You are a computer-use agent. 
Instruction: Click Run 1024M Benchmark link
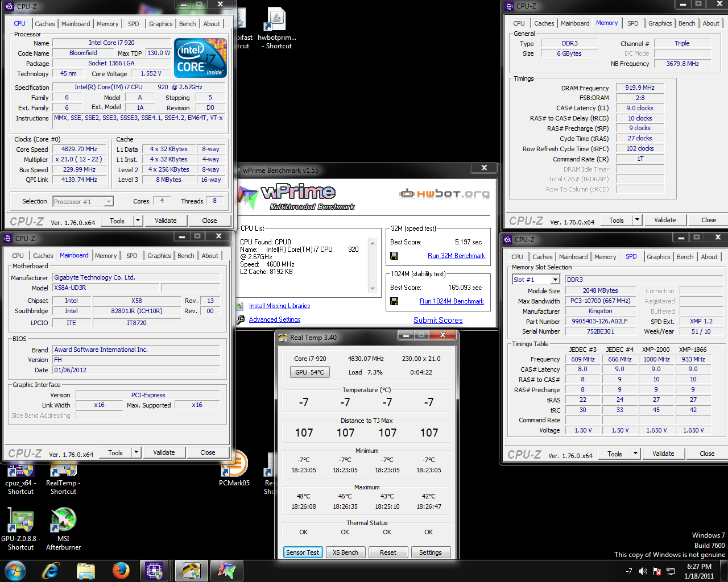pos(452,301)
